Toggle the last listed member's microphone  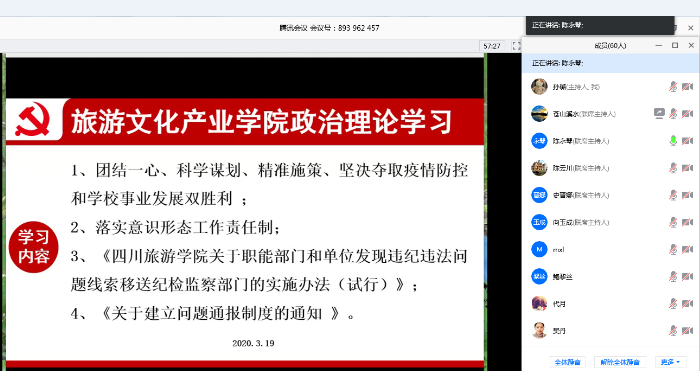(x=673, y=330)
